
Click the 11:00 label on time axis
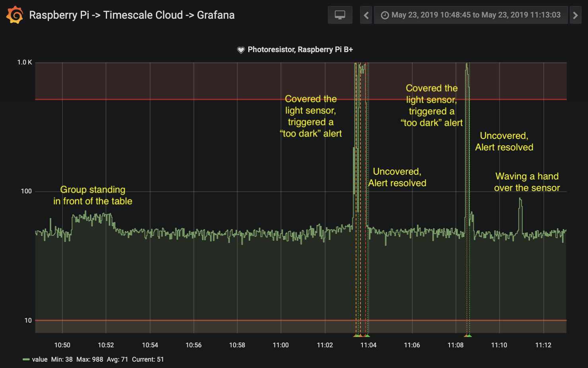coord(280,345)
